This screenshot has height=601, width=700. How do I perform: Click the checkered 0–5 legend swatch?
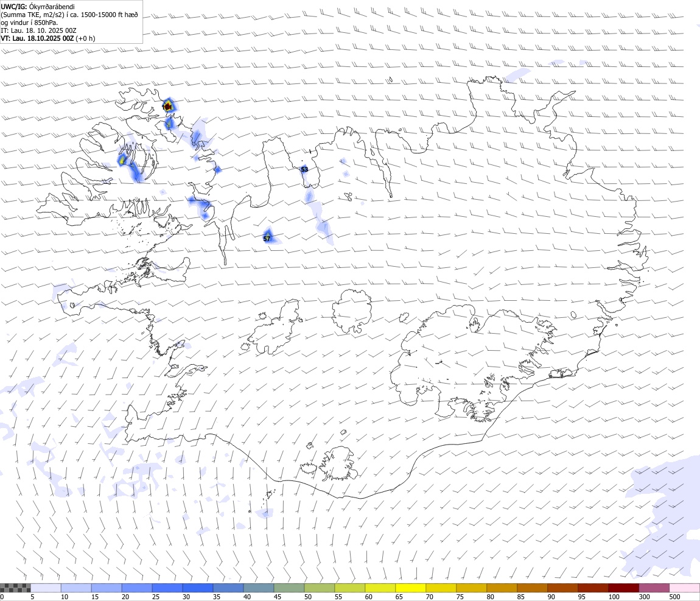[x=15, y=588]
